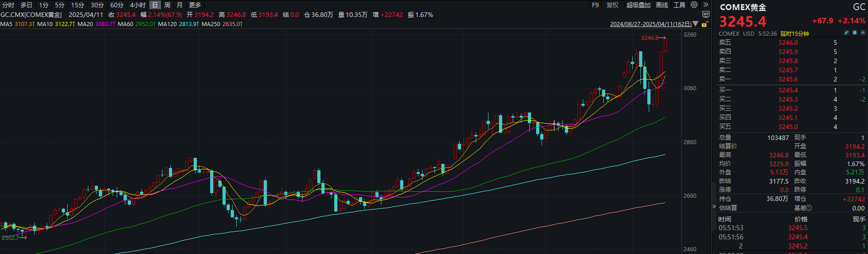The image size is (868, 254).
Task: Click the 买四 bid price 3245.1
Action: pos(788,118)
